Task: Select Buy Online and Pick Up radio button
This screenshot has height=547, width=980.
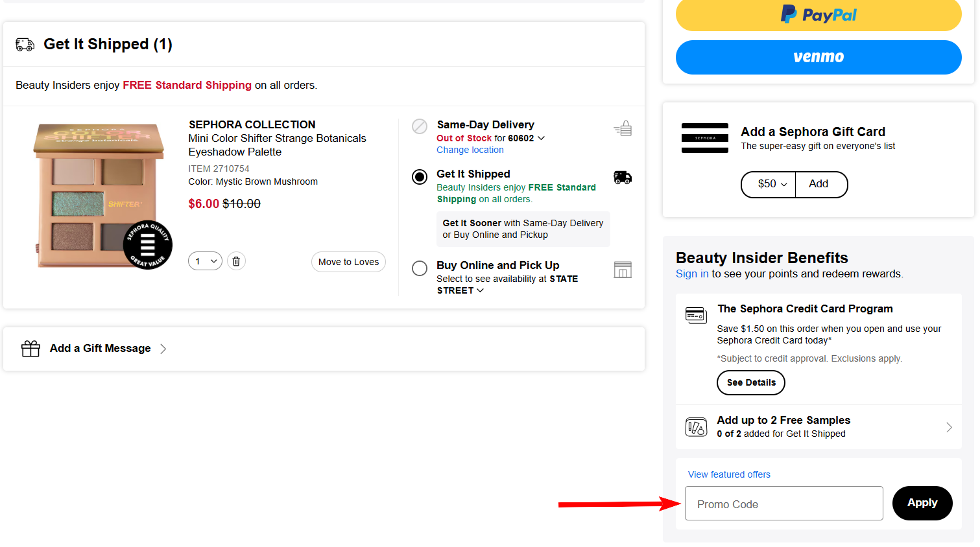Action: [420, 268]
